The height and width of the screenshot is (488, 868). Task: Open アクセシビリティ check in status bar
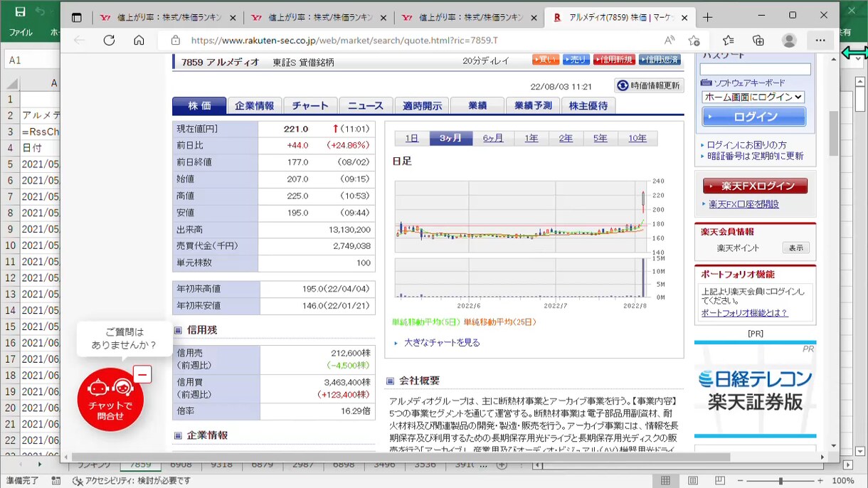tap(132, 481)
